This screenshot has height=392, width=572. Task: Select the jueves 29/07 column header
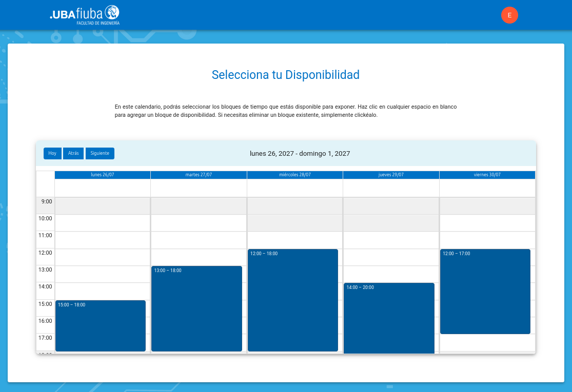tap(391, 175)
